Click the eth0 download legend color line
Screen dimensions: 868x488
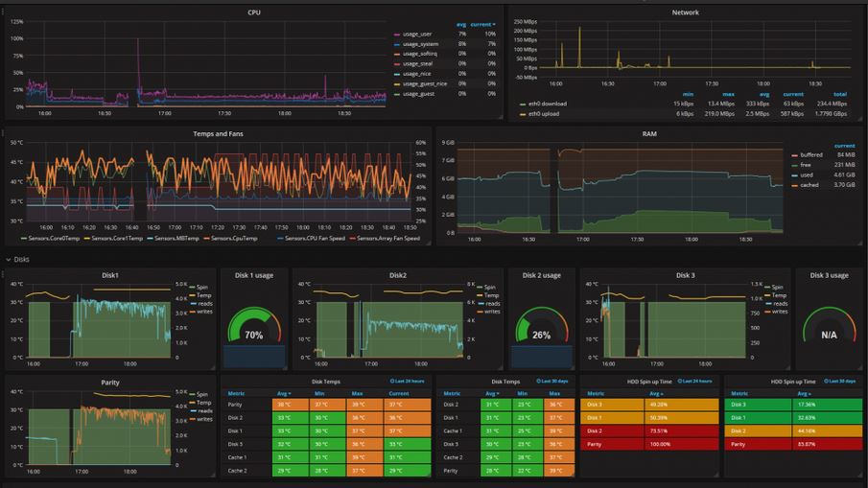click(522, 104)
